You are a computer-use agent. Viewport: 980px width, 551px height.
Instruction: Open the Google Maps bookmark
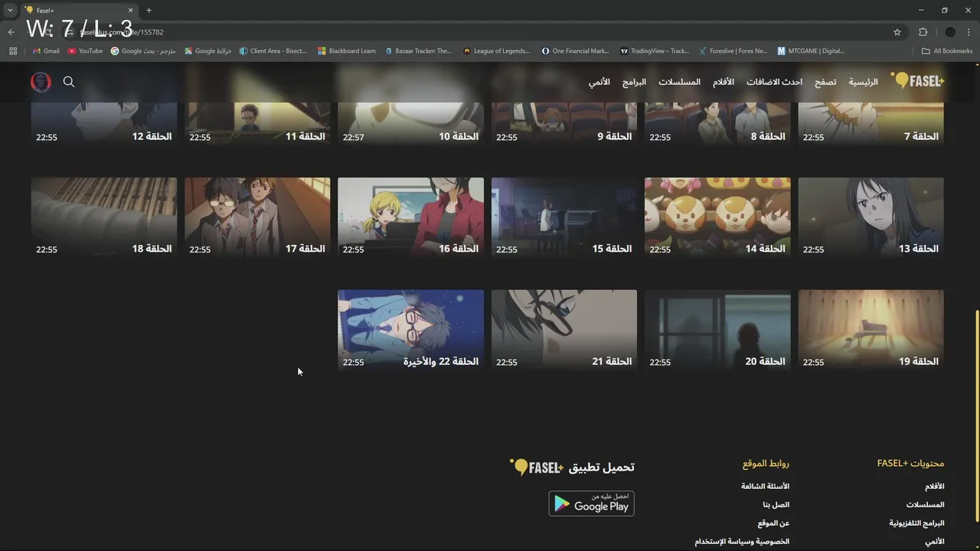(x=207, y=51)
